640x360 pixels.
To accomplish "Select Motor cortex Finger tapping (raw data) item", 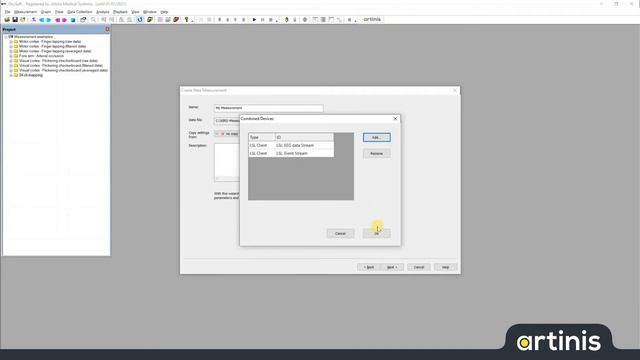I will click(x=50, y=42).
